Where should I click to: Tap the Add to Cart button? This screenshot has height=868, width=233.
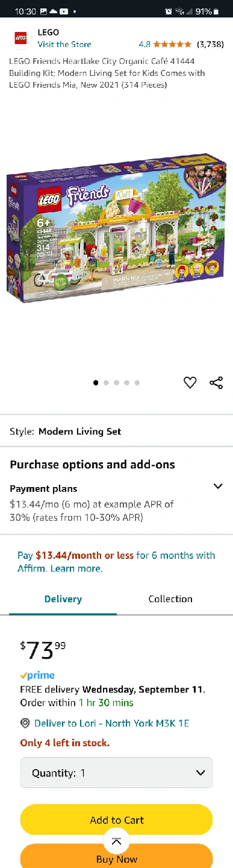click(116, 820)
